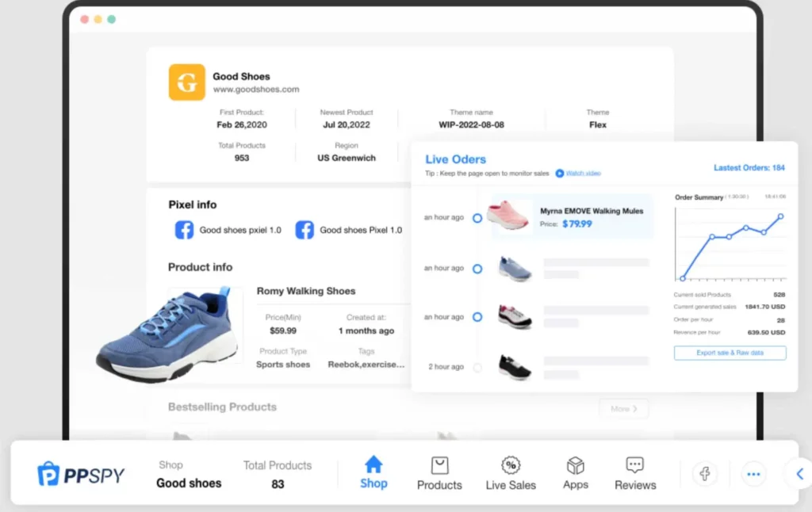Click the Facebook icon in PPSPY bar
The width and height of the screenshot is (812, 512).
coord(705,474)
